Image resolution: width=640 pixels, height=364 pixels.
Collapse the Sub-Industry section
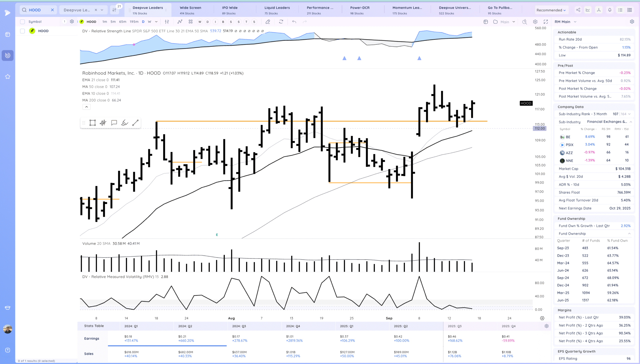tap(631, 122)
